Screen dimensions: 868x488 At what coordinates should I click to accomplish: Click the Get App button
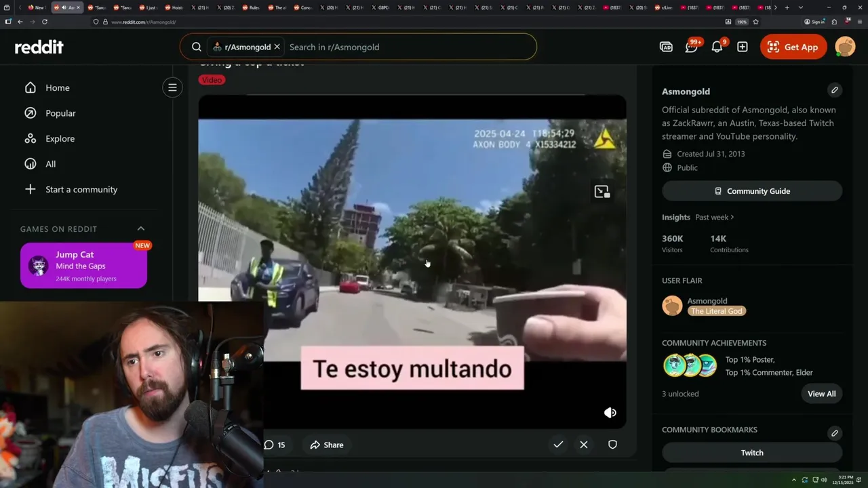click(x=793, y=47)
